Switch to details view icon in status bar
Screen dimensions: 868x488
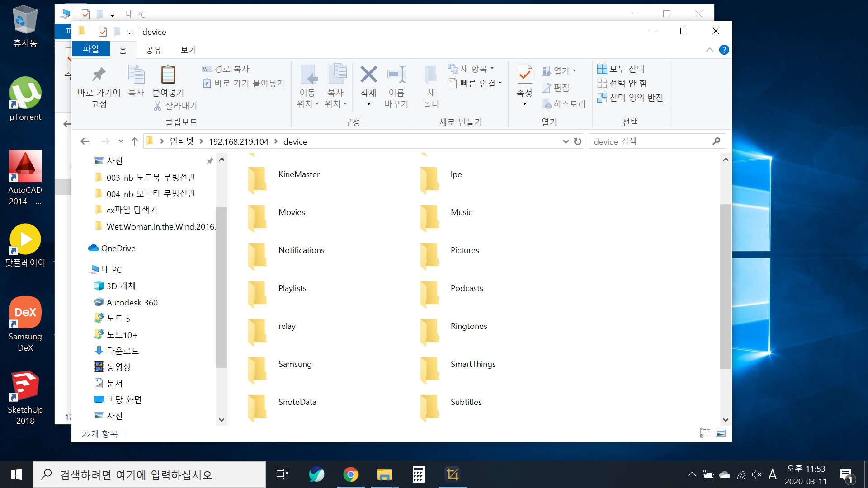705,433
